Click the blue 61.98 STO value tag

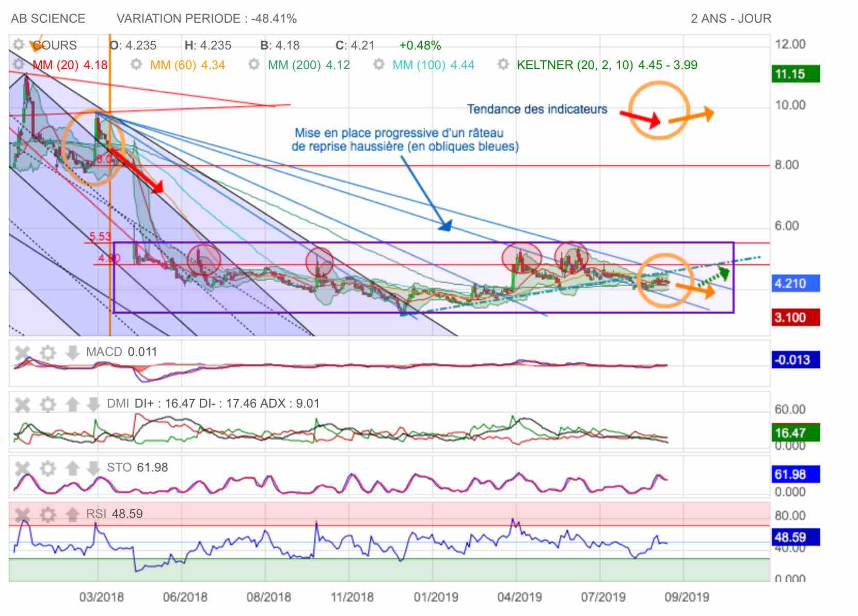pyautogui.click(x=796, y=474)
